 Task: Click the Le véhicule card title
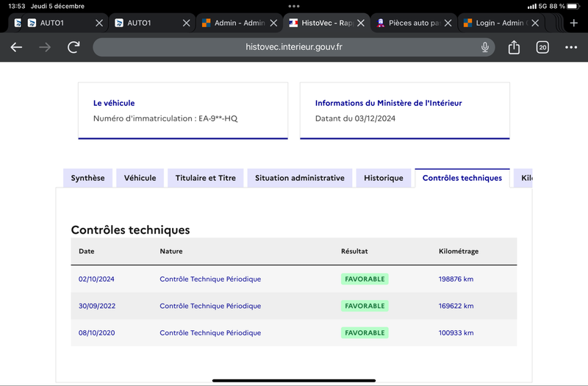click(x=114, y=103)
